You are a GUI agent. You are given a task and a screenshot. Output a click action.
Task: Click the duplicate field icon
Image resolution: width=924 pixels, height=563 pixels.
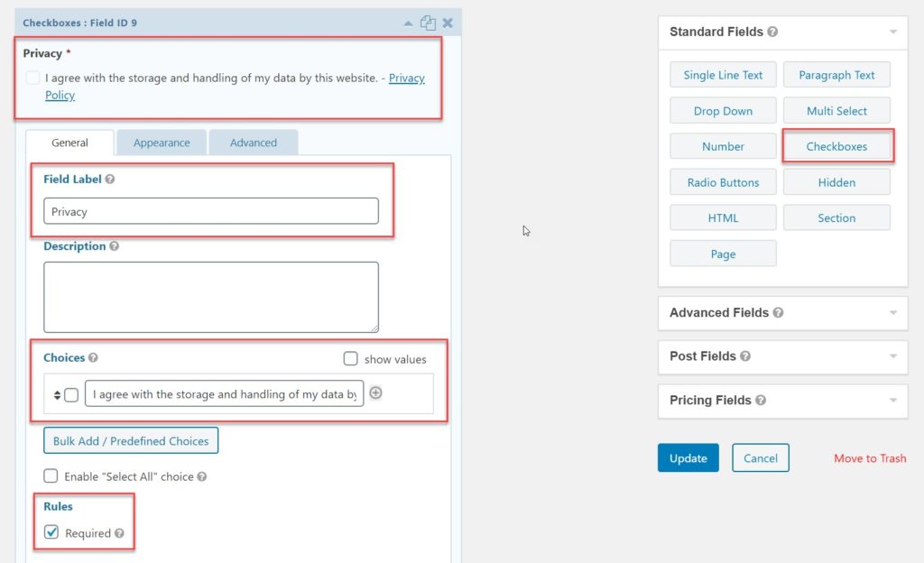pyautogui.click(x=428, y=23)
